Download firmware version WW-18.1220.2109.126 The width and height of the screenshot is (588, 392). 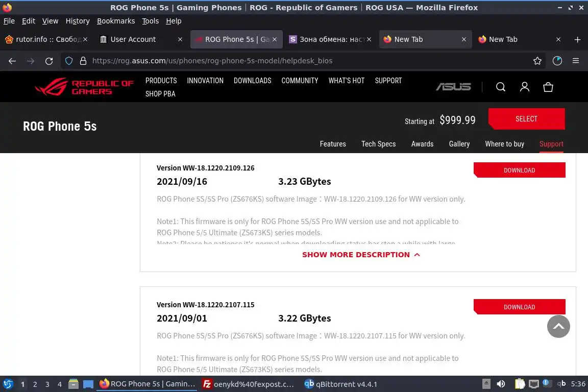click(520, 170)
